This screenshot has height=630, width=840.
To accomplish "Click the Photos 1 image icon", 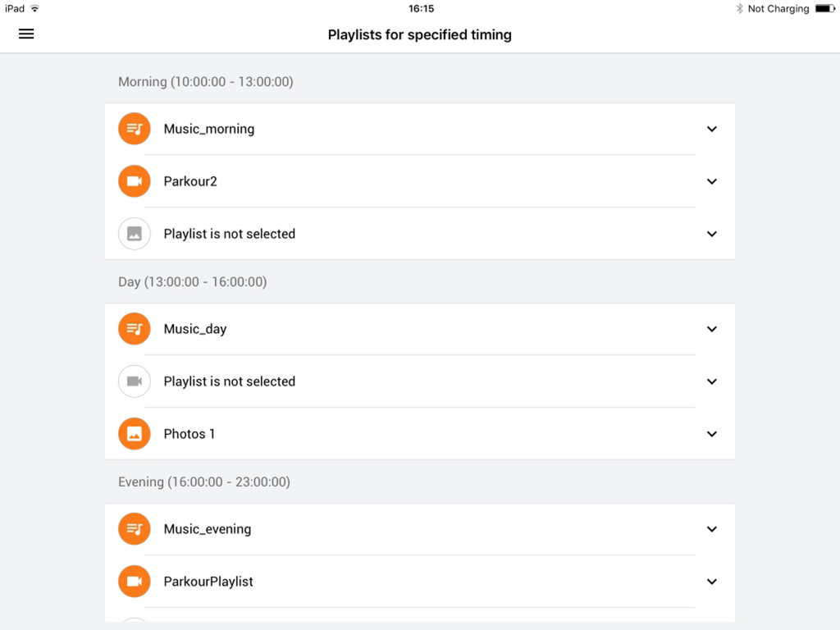I will coord(134,434).
